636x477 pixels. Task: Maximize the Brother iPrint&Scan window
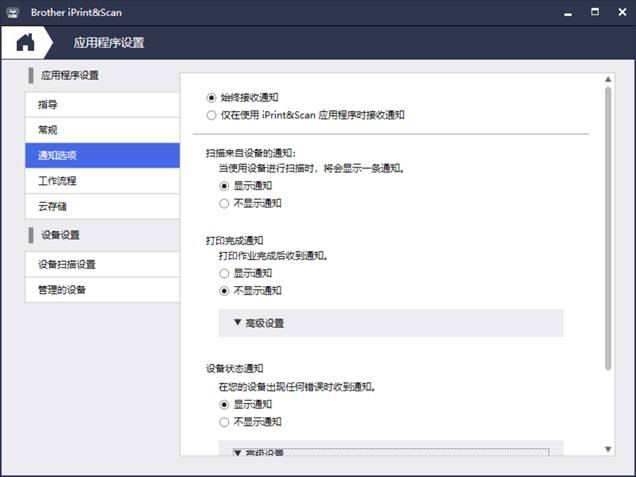click(x=594, y=11)
